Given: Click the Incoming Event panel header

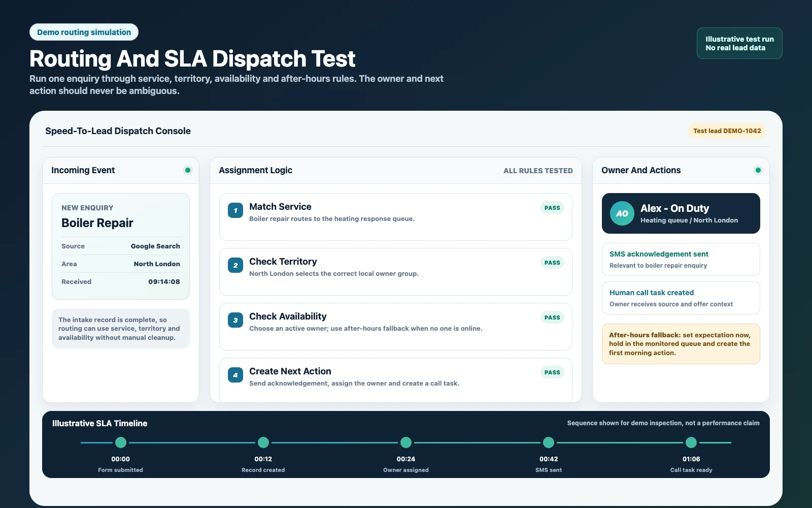Looking at the screenshot, I should point(121,170).
